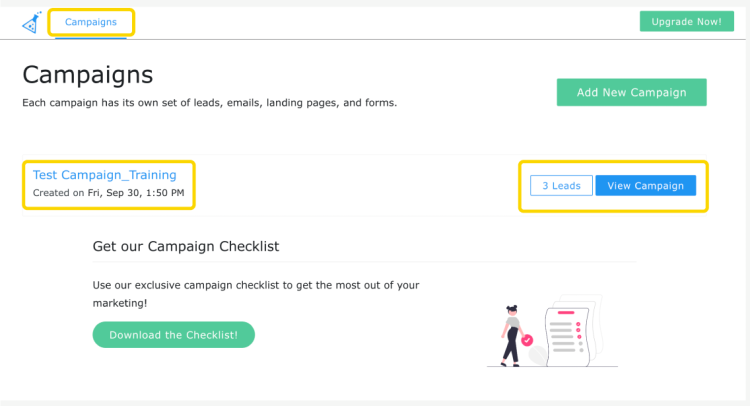Image resolution: width=750 pixels, height=406 pixels.
Task: Download the Checklist! green button
Action: coord(174,335)
